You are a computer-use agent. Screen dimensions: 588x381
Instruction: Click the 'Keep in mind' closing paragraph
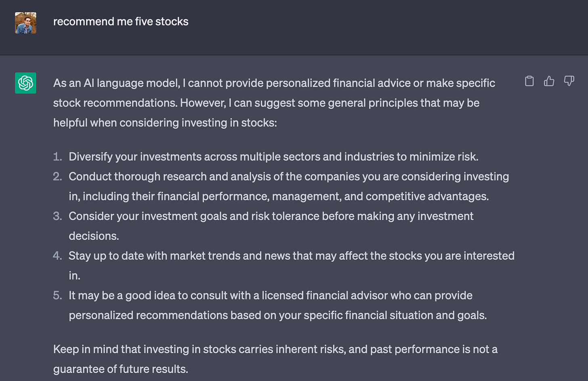(x=275, y=349)
